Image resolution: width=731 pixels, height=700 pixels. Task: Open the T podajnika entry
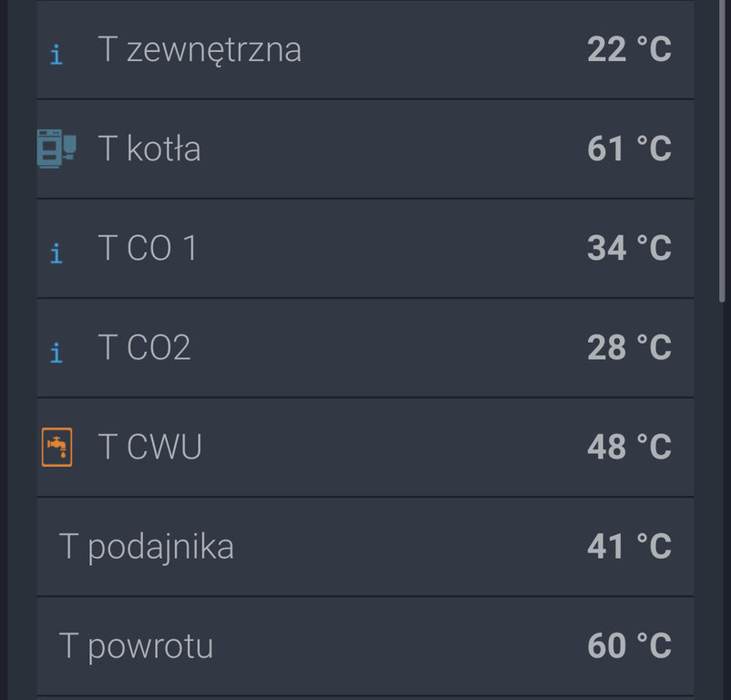click(x=147, y=547)
